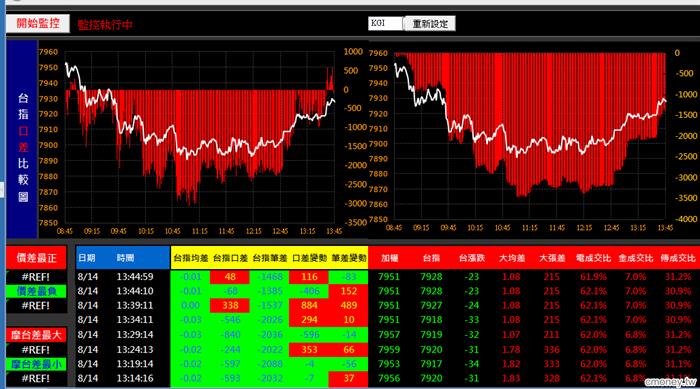Viewport: 700px width, 389px height.
Task: Select time cell 13:14:16
Action: 135,378
